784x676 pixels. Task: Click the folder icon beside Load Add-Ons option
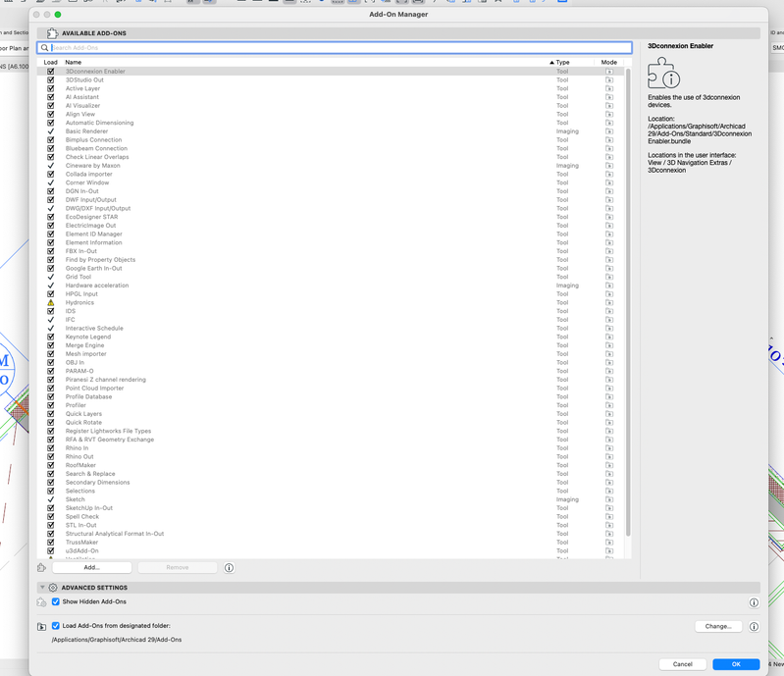tap(41, 627)
